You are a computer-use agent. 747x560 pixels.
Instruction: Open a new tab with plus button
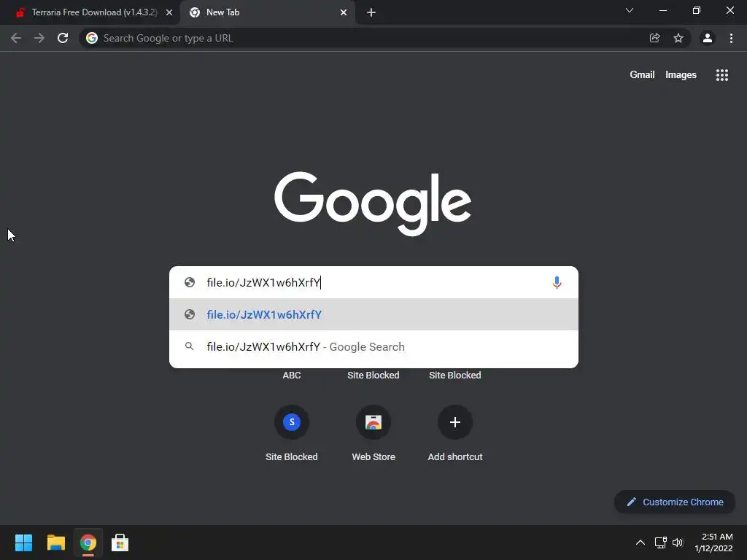[x=371, y=12]
